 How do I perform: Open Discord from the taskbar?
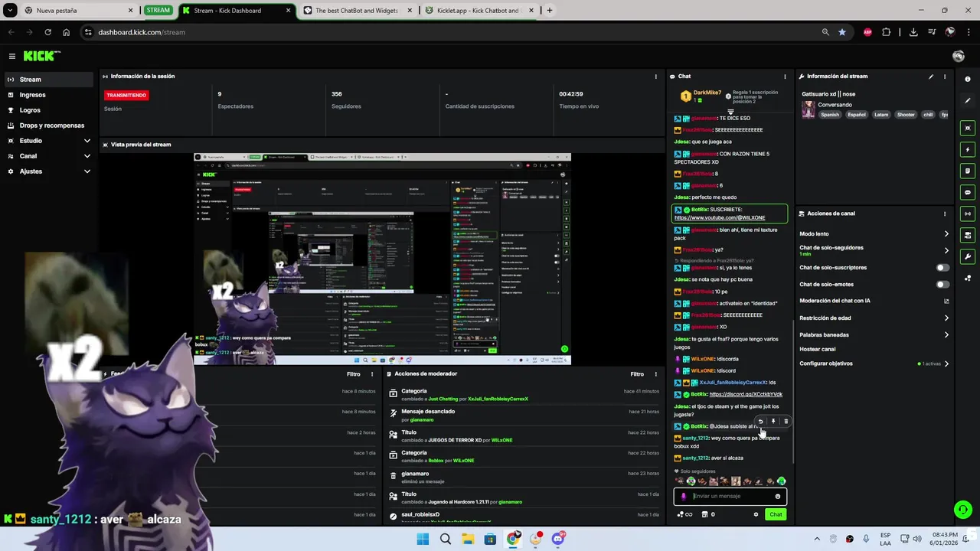pyautogui.click(x=558, y=539)
